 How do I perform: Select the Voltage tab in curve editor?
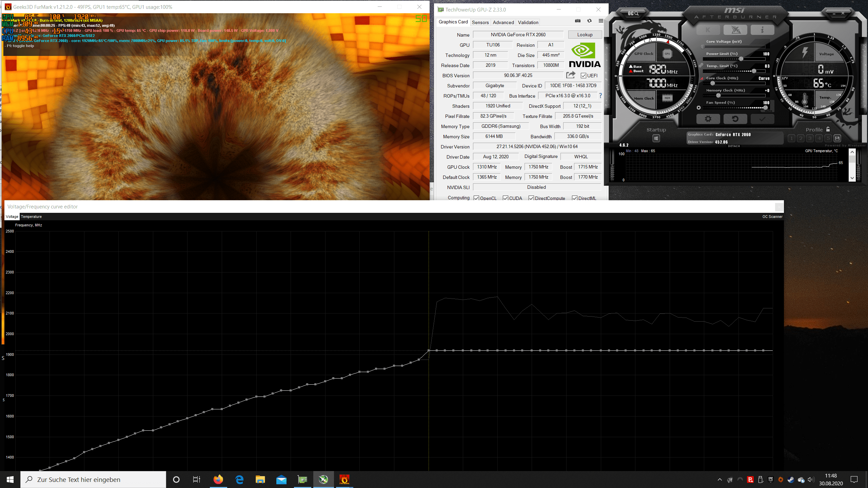pyautogui.click(x=12, y=217)
